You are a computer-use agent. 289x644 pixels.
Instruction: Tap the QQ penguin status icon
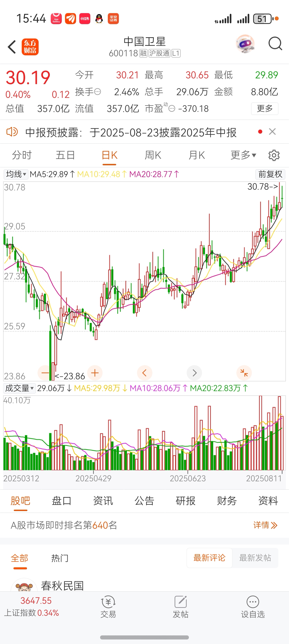[99, 19]
